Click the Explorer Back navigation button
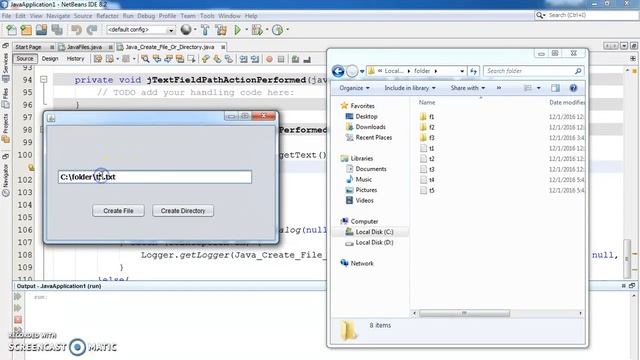Image resolution: width=640 pixels, height=360 pixels. [x=338, y=71]
